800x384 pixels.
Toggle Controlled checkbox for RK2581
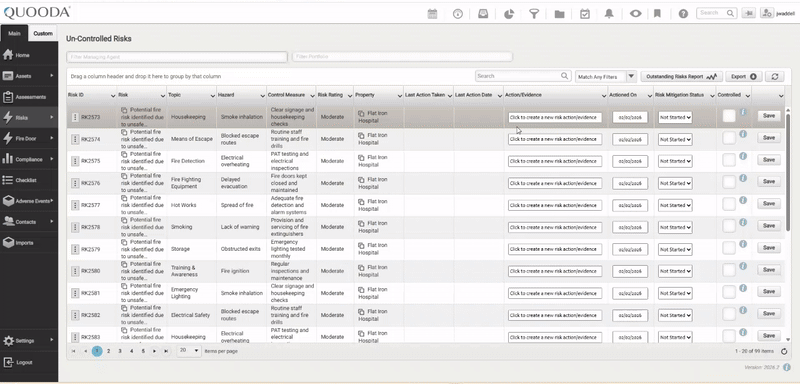[729, 292]
